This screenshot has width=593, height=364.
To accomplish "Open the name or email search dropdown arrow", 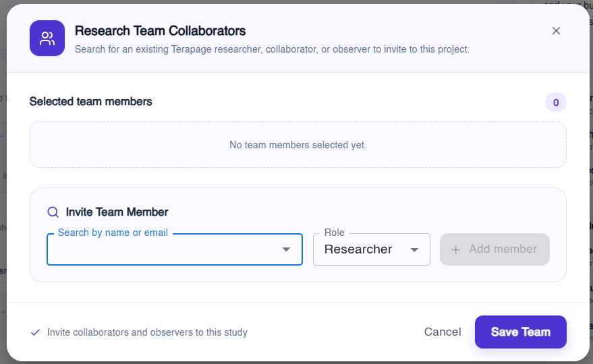I will coord(286,249).
